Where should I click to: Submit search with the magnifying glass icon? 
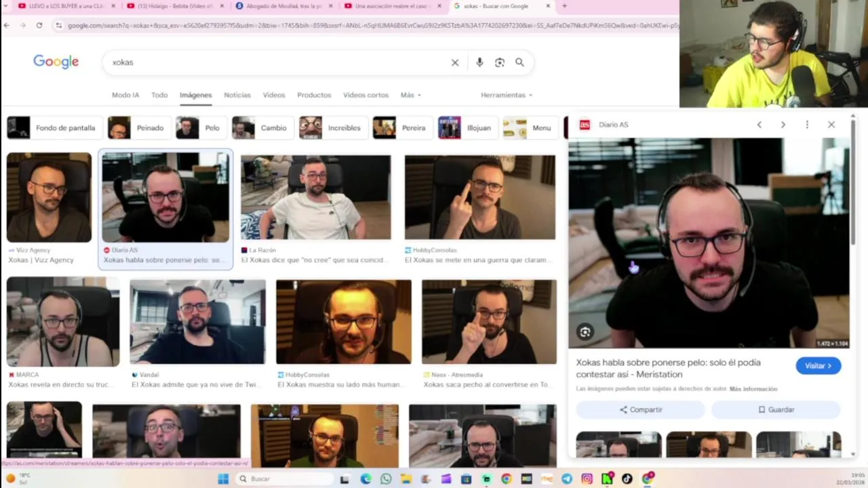pyautogui.click(x=519, y=62)
